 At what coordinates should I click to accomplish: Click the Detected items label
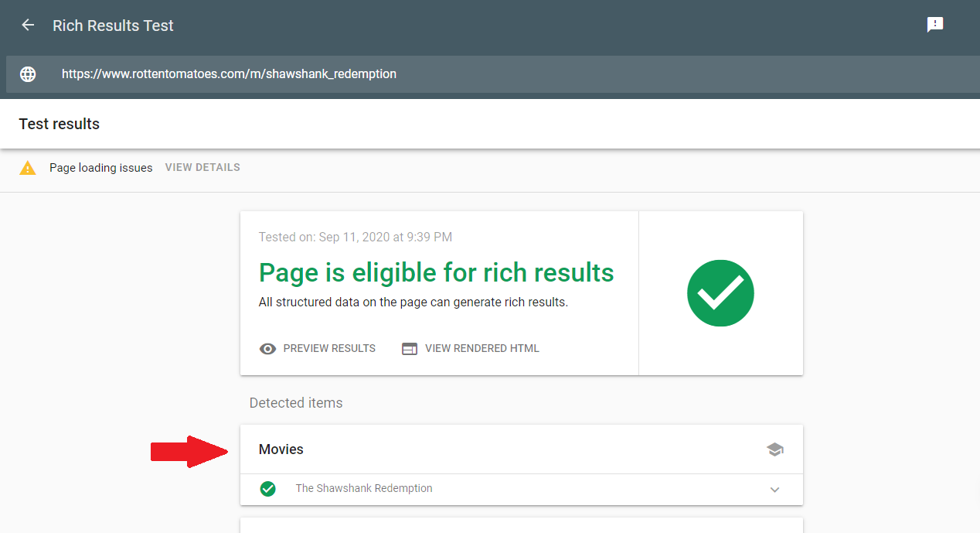pyautogui.click(x=296, y=403)
